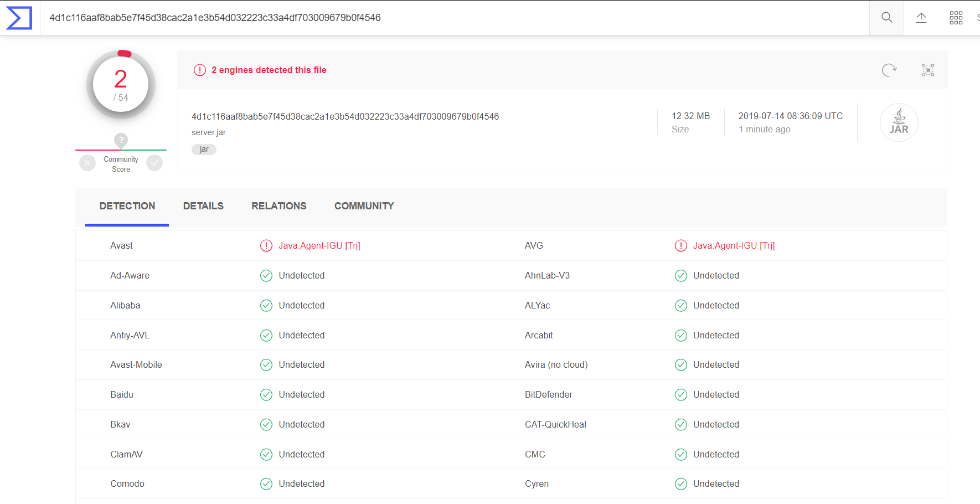Click AVG's Java:Agent-IGU [Trj] result
980x504 pixels.
click(x=734, y=246)
